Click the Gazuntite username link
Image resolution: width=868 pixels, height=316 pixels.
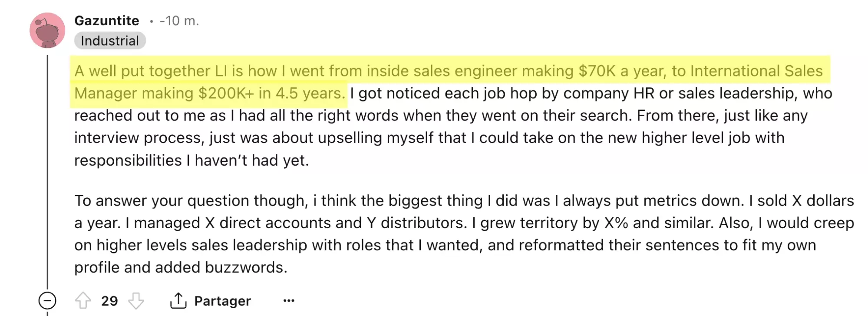(x=107, y=20)
